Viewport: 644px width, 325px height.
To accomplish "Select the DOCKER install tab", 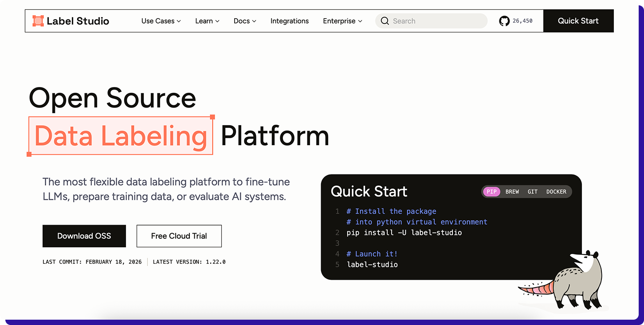I will pyautogui.click(x=556, y=192).
